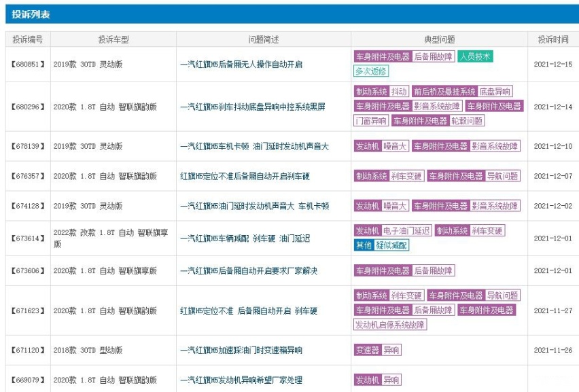The height and width of the screenshot is (392, 579).
Task: Click date 2021-12-10
Action: tap(552, 147)
